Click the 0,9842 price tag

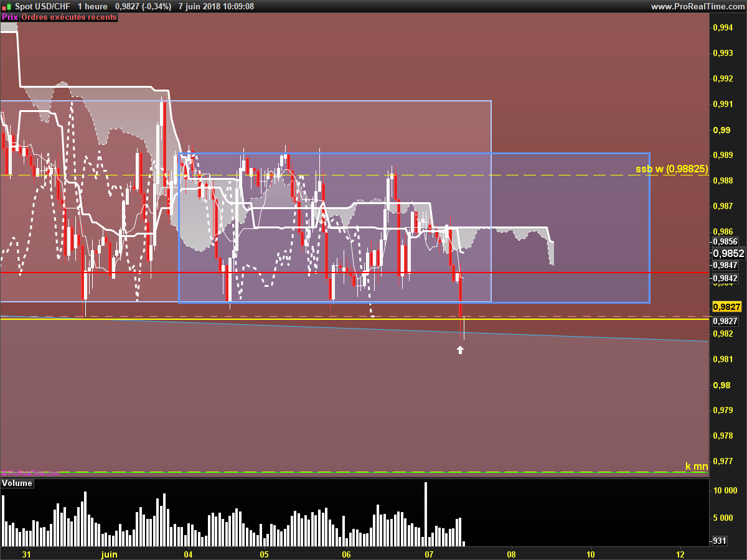(725, 278)
